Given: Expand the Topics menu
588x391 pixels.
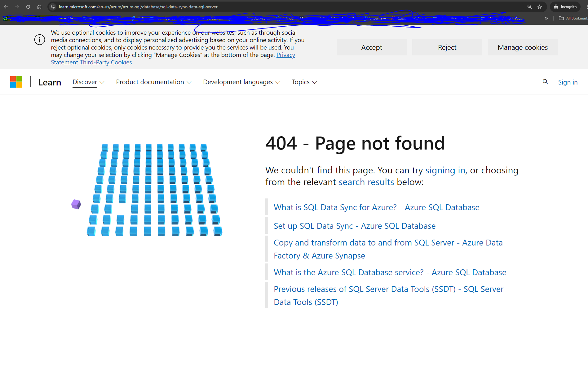Looking at the screenshot, I should [x=304, y=82].
